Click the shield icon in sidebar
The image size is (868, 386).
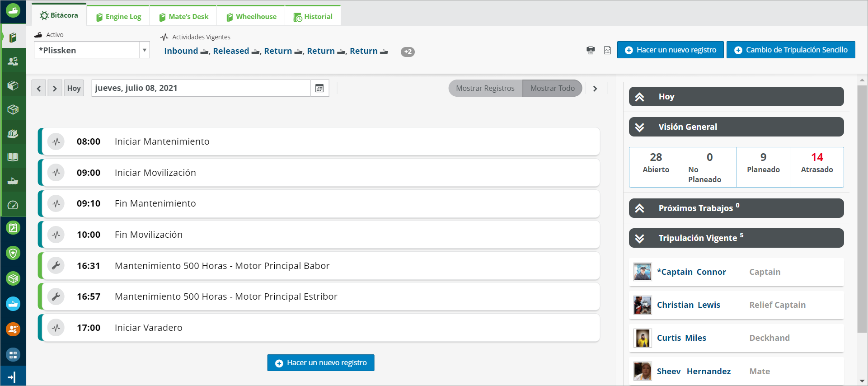tap(13, 253)
